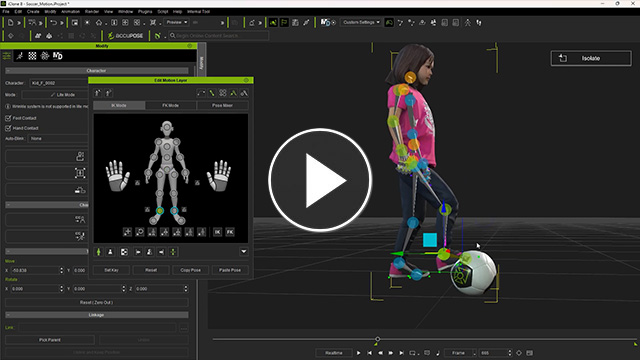Image resolution: width=640 pixels, height=360 pixels.
Task: Open the Animation menu
Action: (x=70, y=11)
